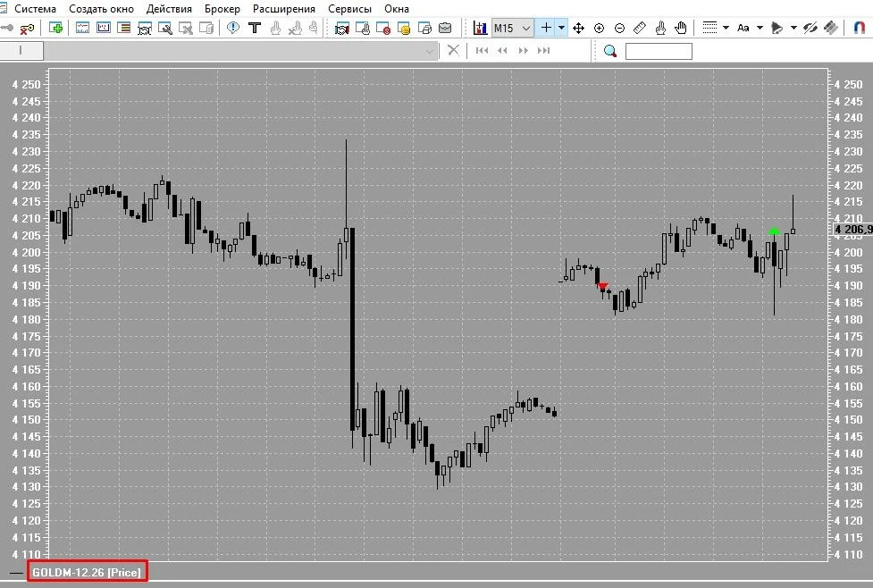Click the red sell marker on chart

pyautogui.click(x=603, y=286)
